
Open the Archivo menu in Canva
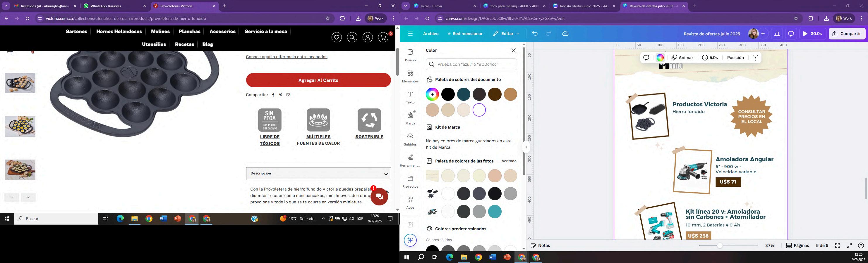tap(430, 34)
